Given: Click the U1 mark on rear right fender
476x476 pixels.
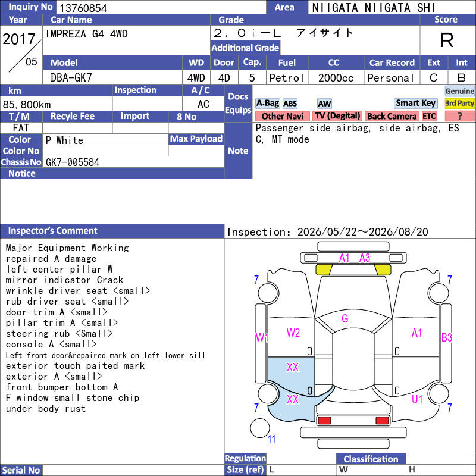Looking at the screenshot, I should tap(417, 399).
